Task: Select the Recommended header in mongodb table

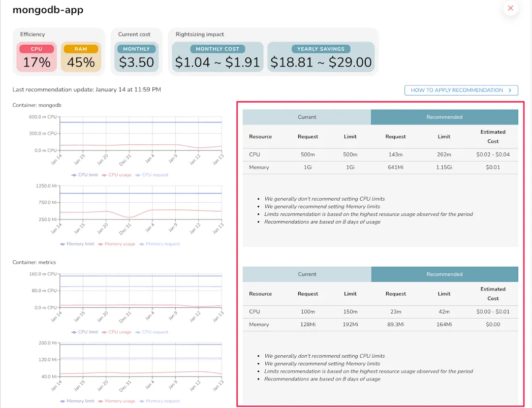Action: pyautogui.click(x=445, y=117)
